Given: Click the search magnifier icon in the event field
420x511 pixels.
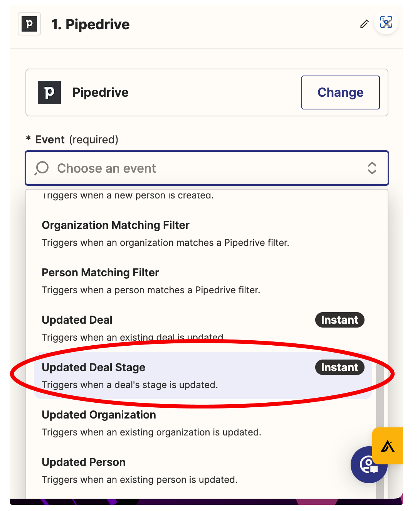Looking at the screenshot, I should click(42, 168).
